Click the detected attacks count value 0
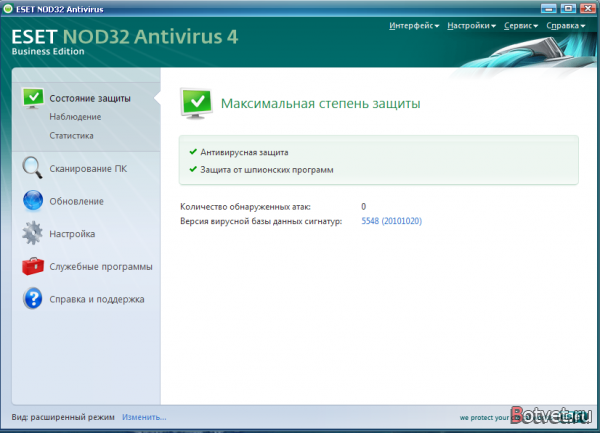This screenshot has width=600, height=433. click(x=364, y=207)
